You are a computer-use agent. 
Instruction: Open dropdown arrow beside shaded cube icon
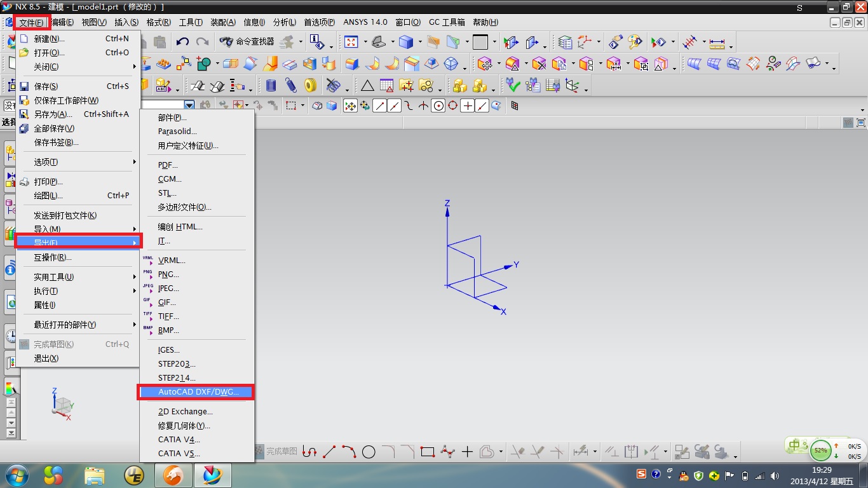pyautogui.click(x=419, y=43)
